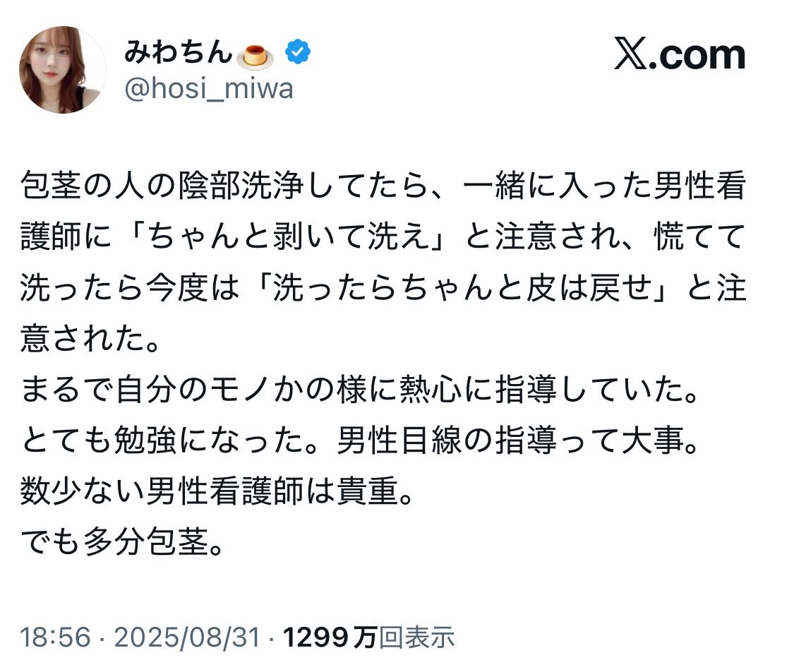This screenshot has width=794, height=672.
Task: Click the 18:56 post timestamp
Action: click(55, 638)
